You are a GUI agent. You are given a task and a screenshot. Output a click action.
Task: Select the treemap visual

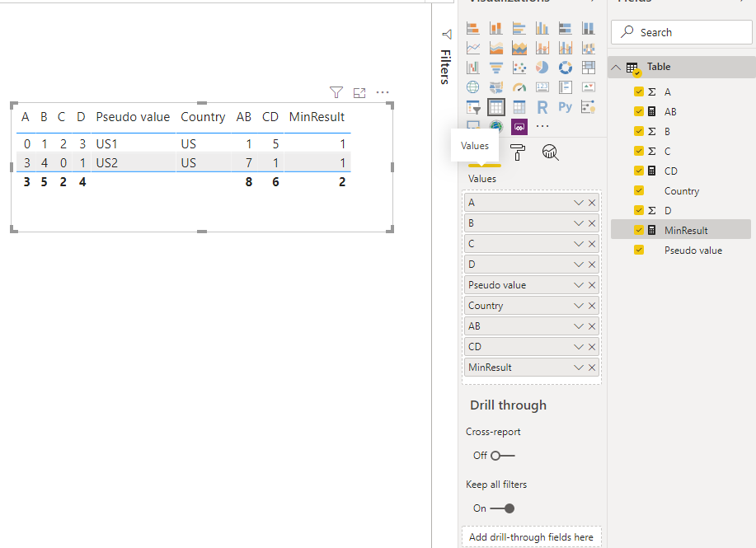coord(588,68)
